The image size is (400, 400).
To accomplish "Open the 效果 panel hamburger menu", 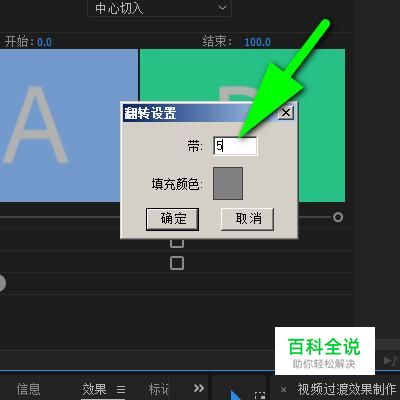I will pyautogui.click(x=121, y=389).
